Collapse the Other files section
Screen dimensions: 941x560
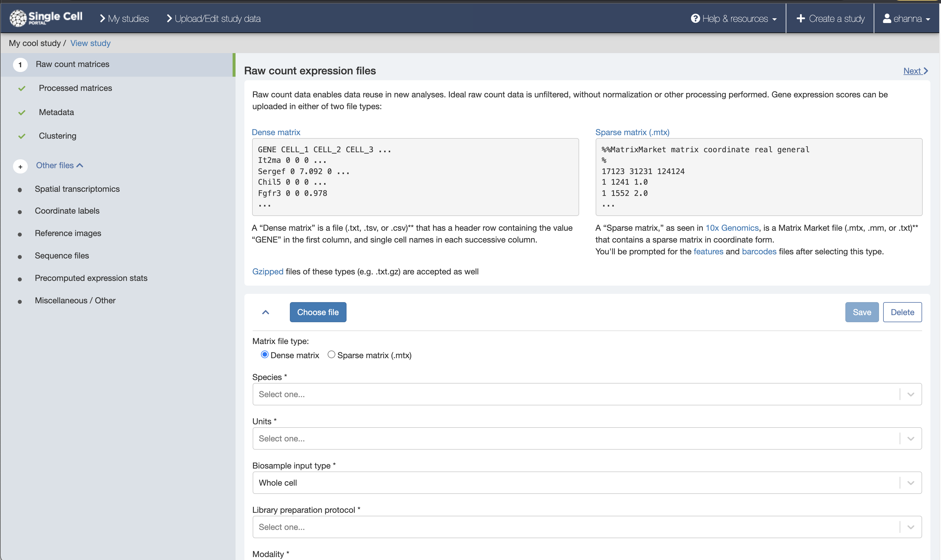[x=59, y=165]
